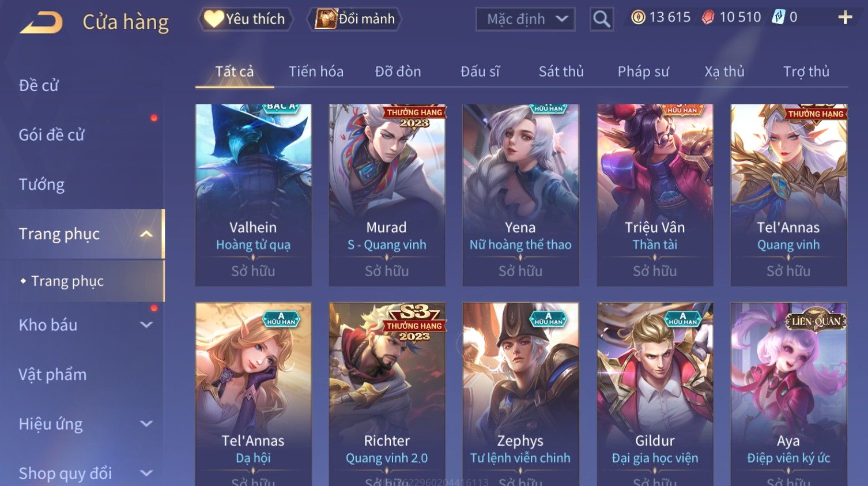Open Đổi mảnh chest exchange
This screenshot has width=868, height=486.
pos(354,19)
